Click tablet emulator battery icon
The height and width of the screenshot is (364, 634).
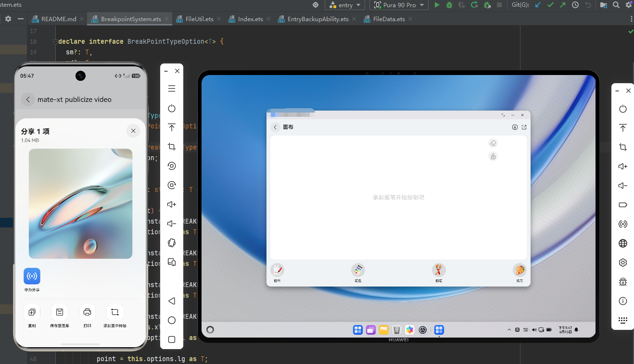click(623, 205)
